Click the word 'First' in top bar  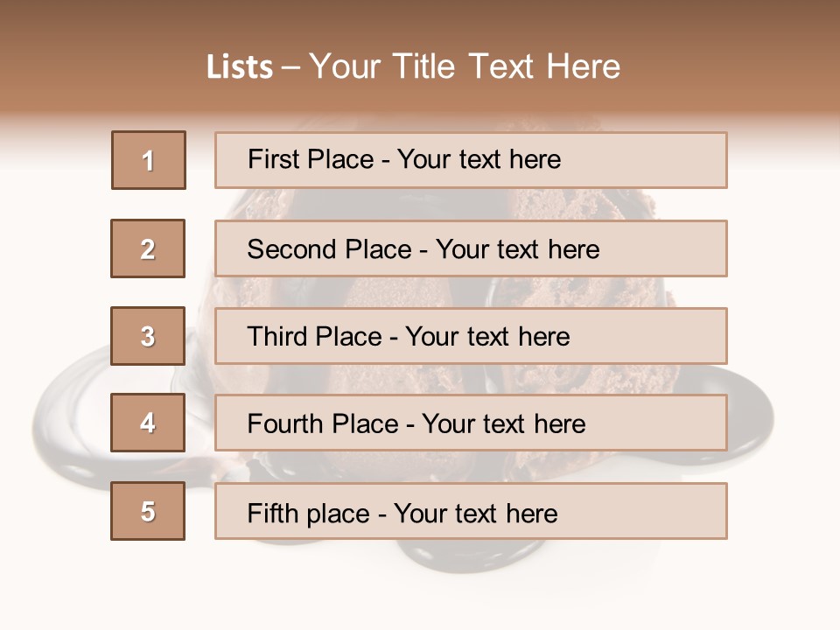pos(269,159)
